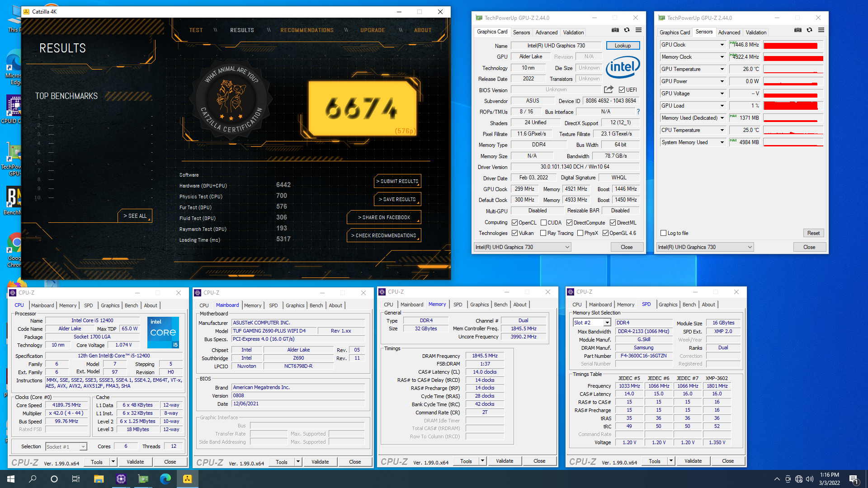Open Slot #2 dropdown in CPU-Z SPD
The height and width of the screenshot is (488, 868).
tap(607, 323)
